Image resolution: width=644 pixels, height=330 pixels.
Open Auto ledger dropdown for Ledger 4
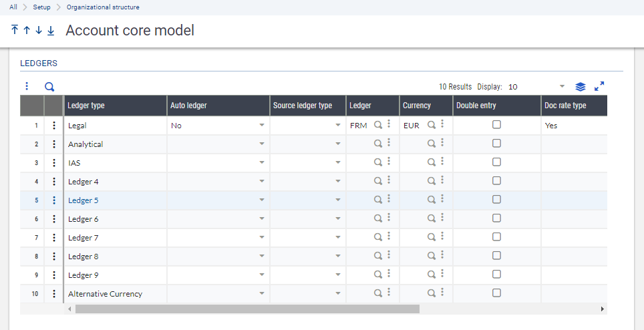click(262, 182)
